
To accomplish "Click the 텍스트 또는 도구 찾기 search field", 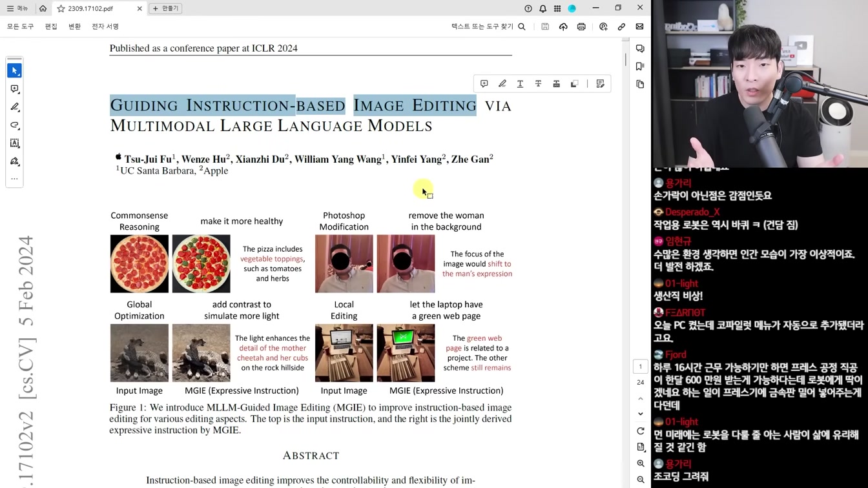I will 488,26.
